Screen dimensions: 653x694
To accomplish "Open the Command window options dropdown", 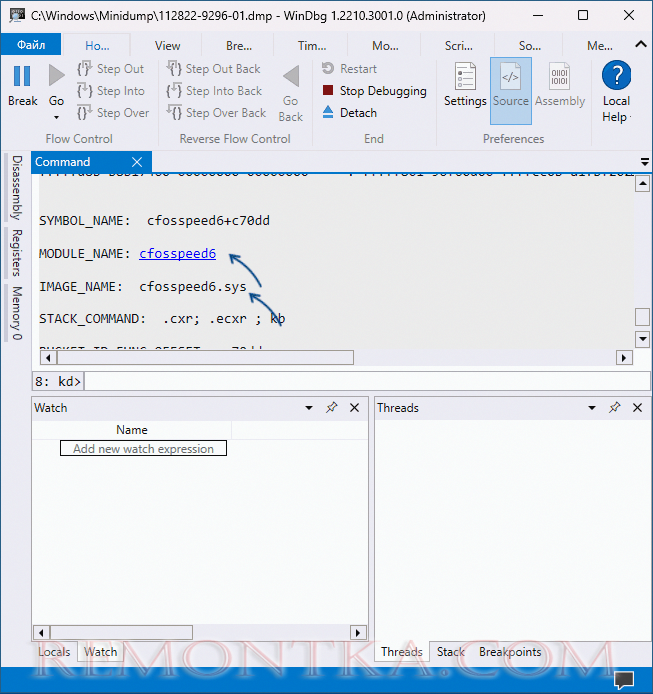I will click(x=645, y=162).
